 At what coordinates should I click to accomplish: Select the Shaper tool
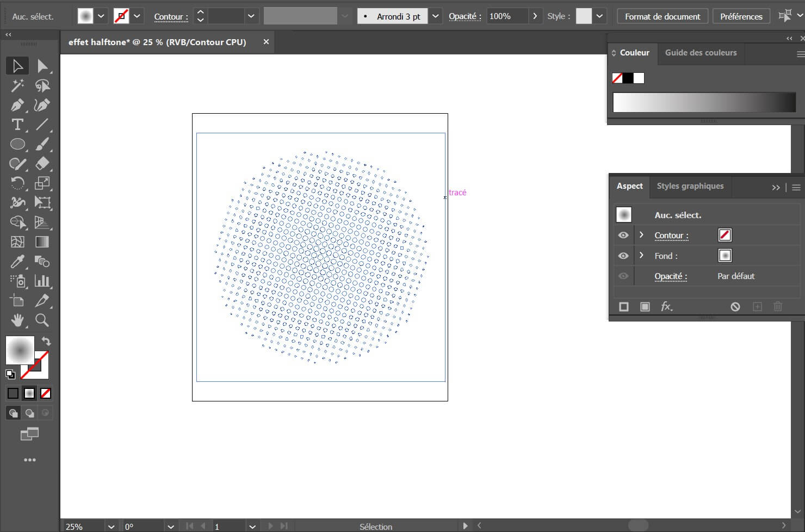pos(17,164)
